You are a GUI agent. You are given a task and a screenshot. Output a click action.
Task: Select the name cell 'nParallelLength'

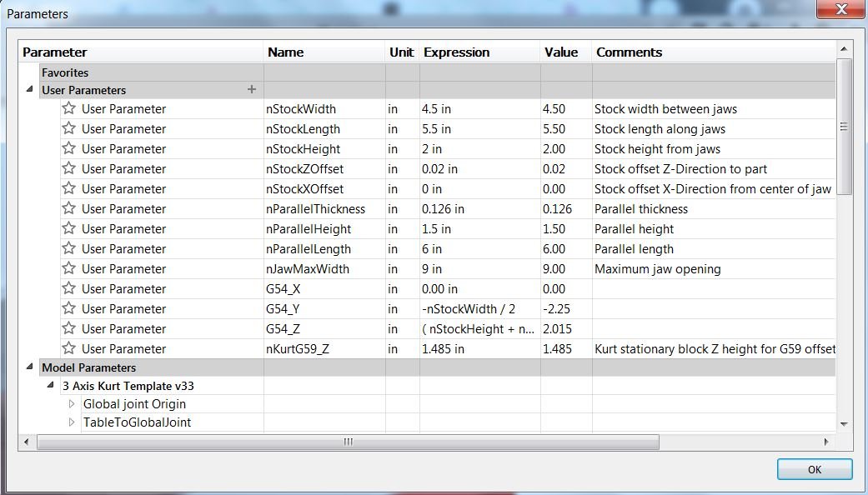(324, 248)
